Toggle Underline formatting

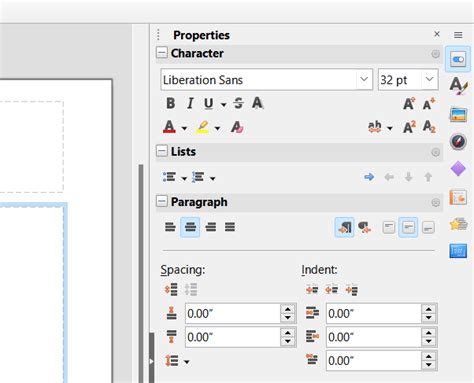[209, 103]
